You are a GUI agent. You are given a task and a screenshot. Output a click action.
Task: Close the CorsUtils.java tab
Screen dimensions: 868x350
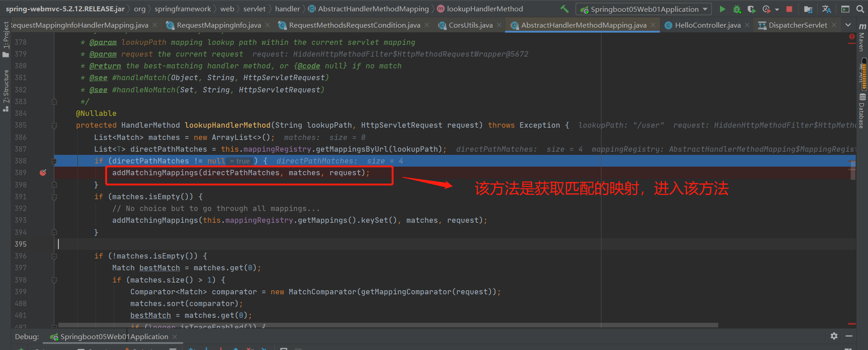499,25
